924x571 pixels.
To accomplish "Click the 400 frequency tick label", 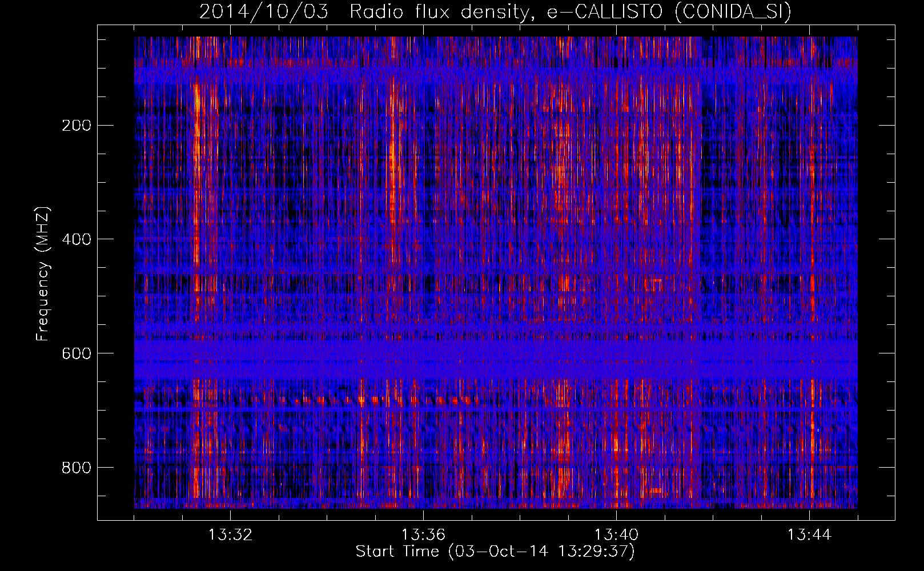I will [x=77, y=239].
